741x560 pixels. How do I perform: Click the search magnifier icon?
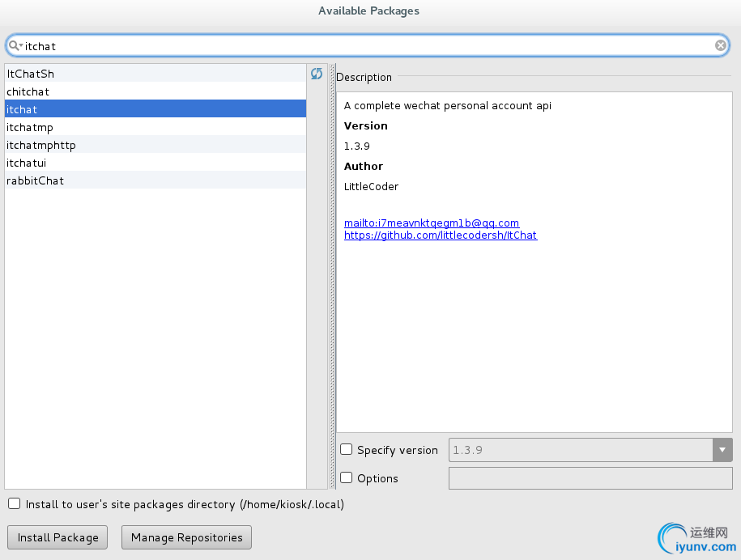point(15,45)
